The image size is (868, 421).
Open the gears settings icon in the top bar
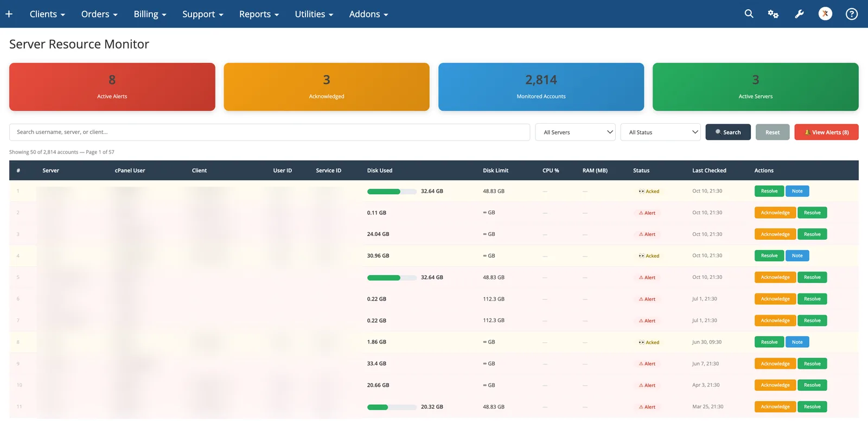tap(773, 14)
